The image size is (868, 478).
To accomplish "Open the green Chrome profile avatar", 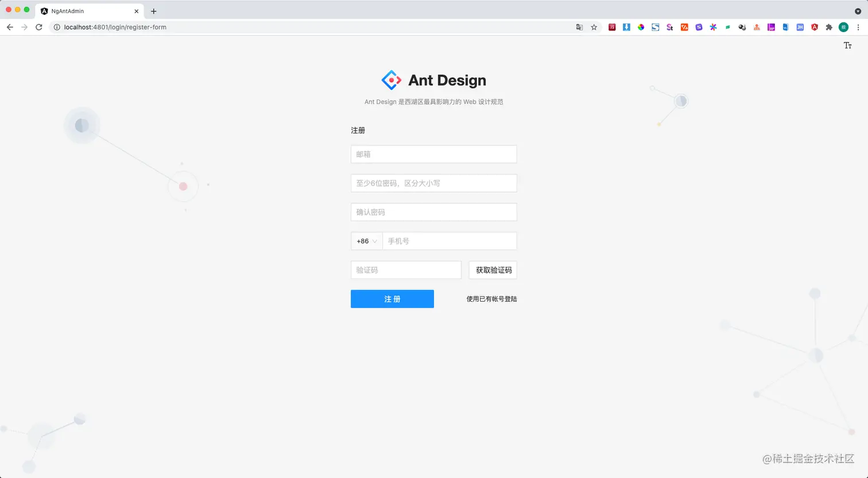I will [x=843, y=27].
